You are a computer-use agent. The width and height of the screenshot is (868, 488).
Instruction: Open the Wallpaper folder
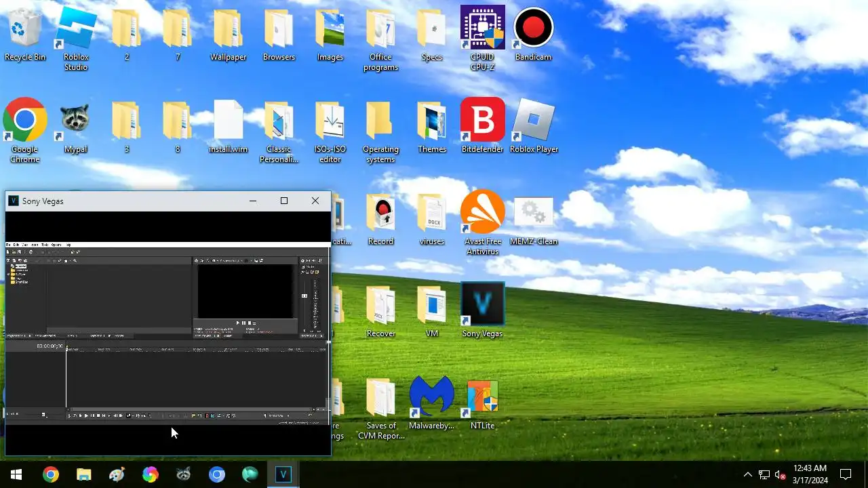[229, 35]
